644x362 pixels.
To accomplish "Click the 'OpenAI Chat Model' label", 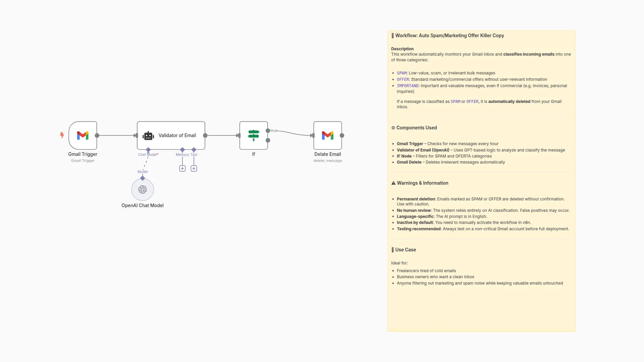I will pos(143,205).
